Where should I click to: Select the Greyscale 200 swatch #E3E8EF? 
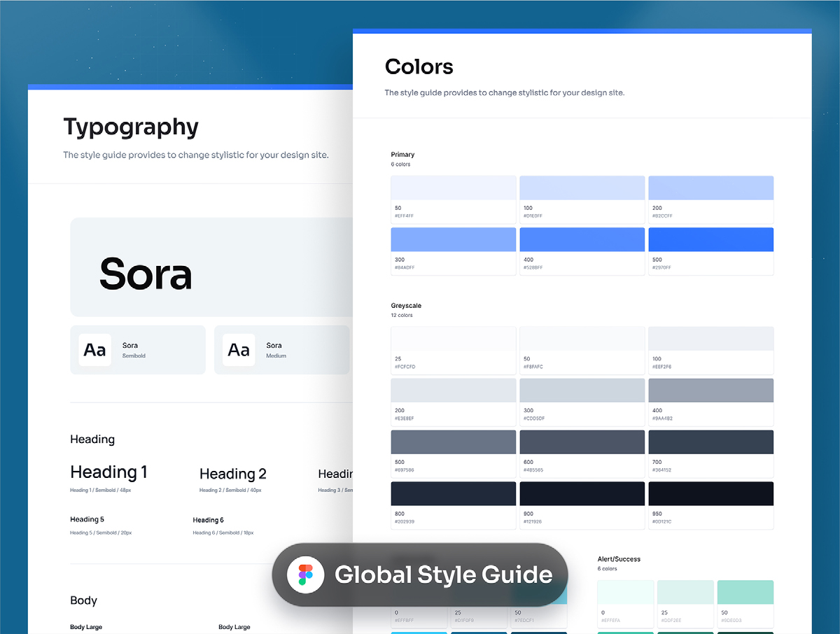(x=454, y=402)
